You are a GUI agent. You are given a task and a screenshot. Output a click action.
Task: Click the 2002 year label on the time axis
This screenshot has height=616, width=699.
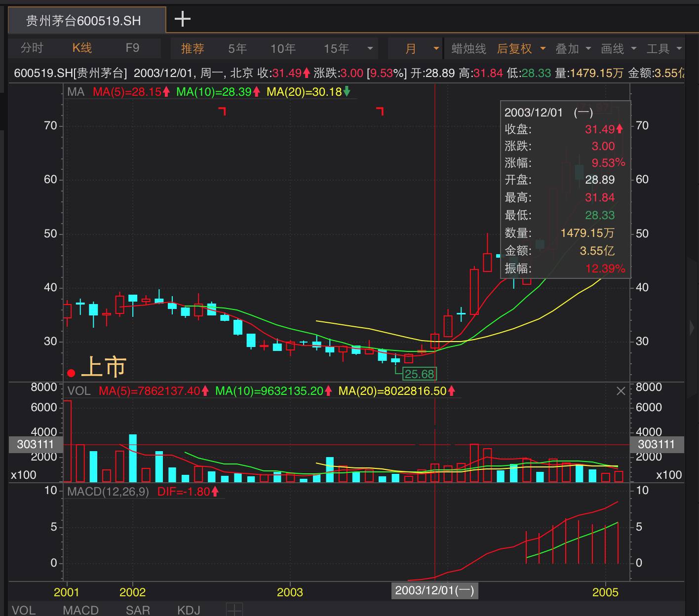[x=132, y=592]
